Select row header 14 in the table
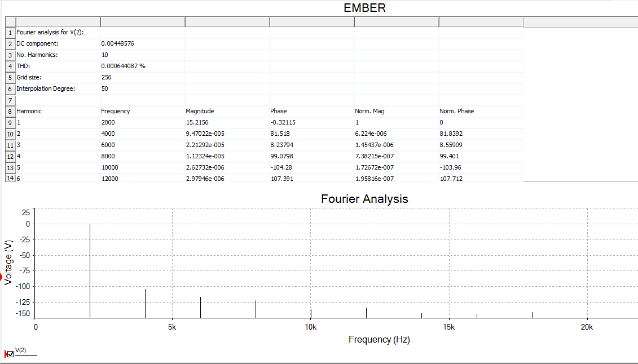 [10, 179]
